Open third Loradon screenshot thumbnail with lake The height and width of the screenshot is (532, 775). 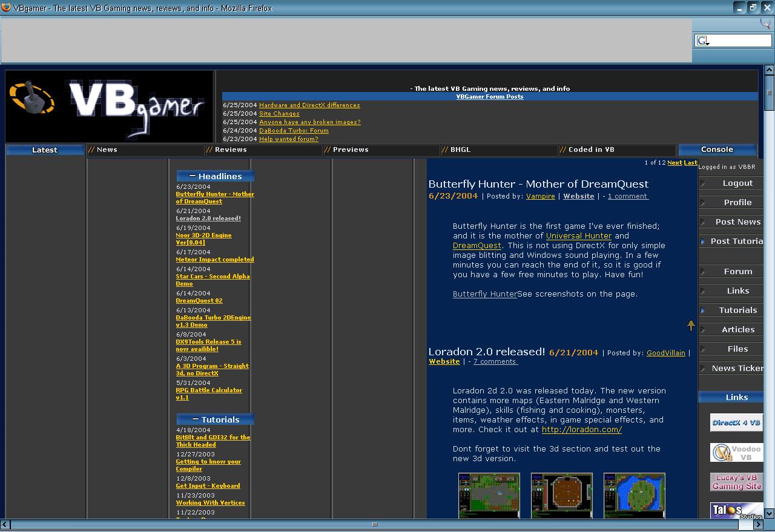pyautogui.click(x=635, y=496)
